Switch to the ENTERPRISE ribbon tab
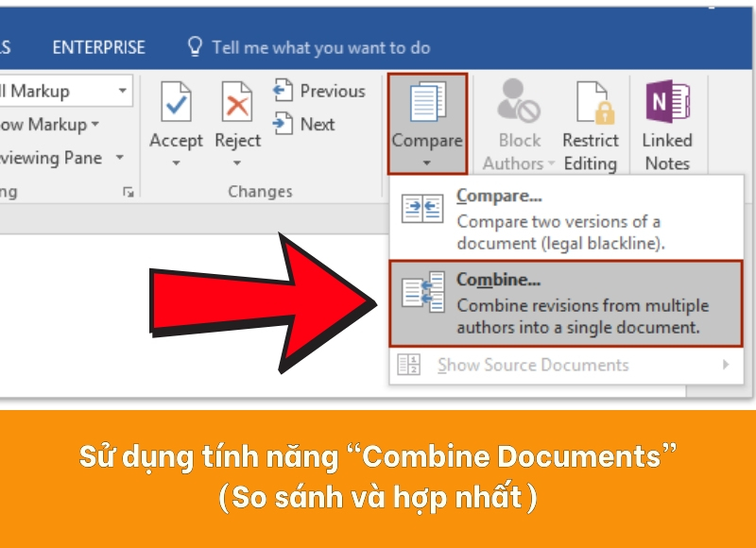 (99, 47)
